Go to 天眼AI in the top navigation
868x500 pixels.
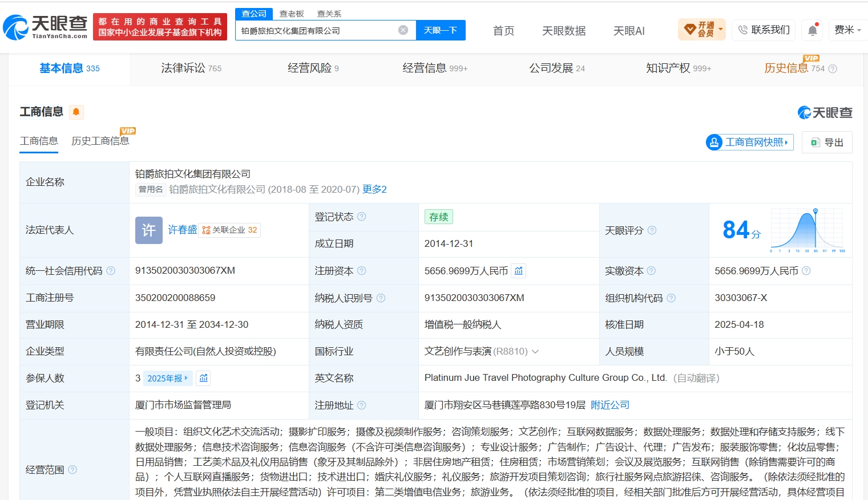coord(629,31)
